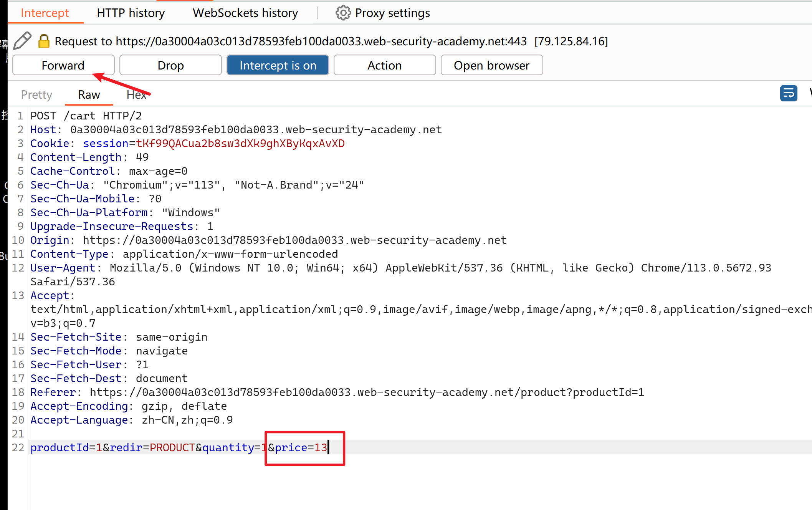Image resolution: width=812 pixels, height=510 pixels.
Task: Click Open browser button
Action: 492,65
